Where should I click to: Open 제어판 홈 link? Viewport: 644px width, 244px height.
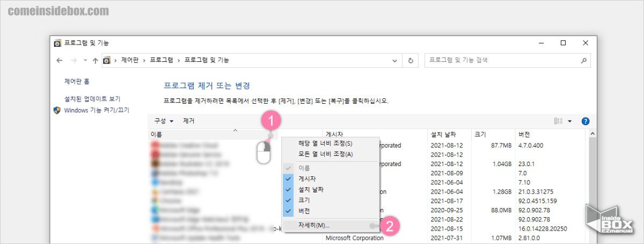[x=77, y=81]
